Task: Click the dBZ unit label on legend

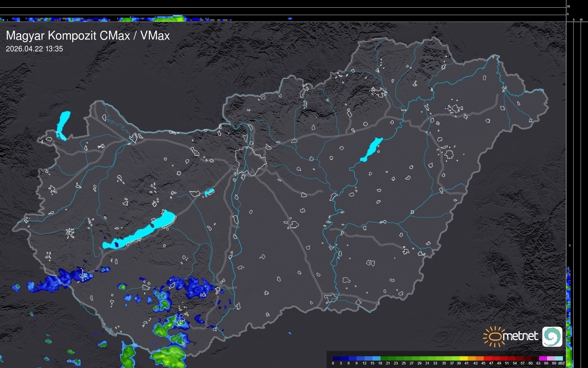Action: [x=561, y=363]
